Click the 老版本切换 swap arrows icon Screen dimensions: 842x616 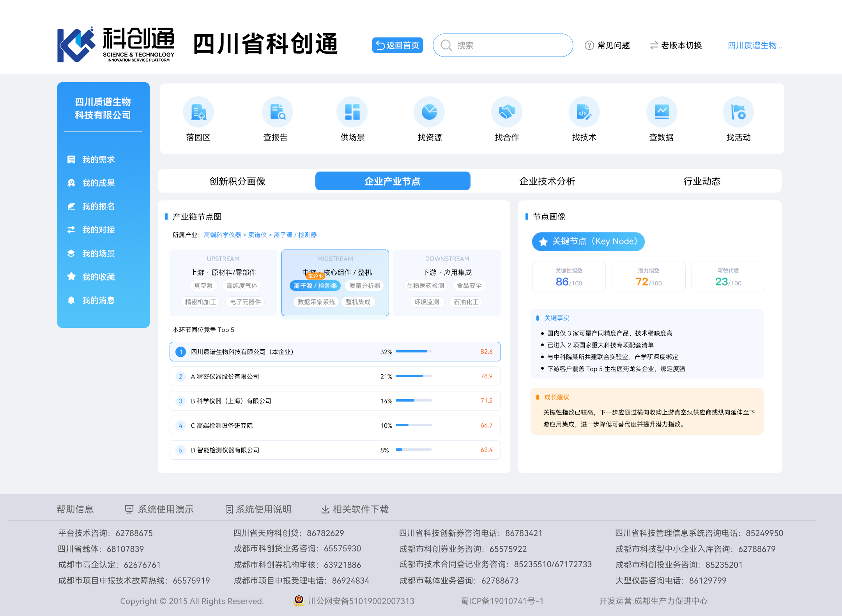[x=654, y=45]
